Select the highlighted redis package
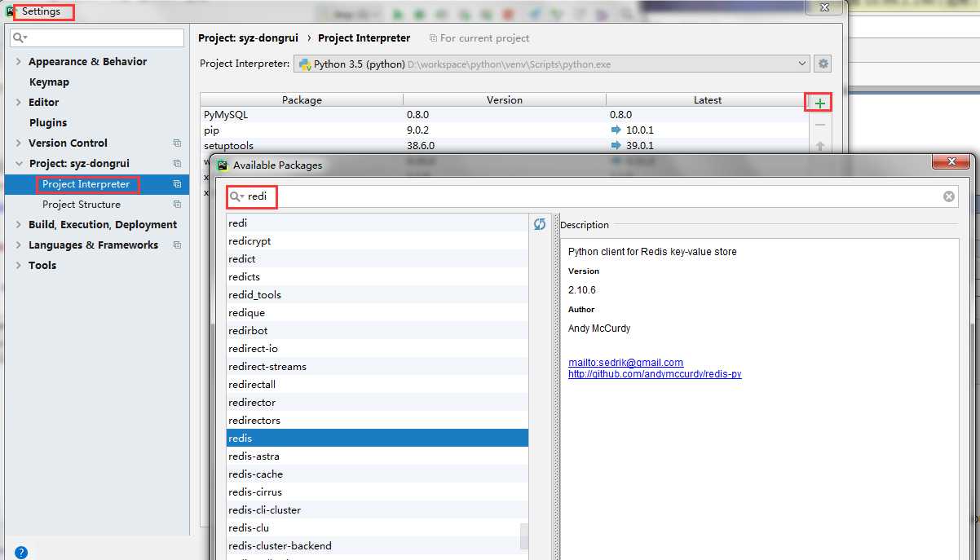 pyautogui.click(x=377, y=438)
